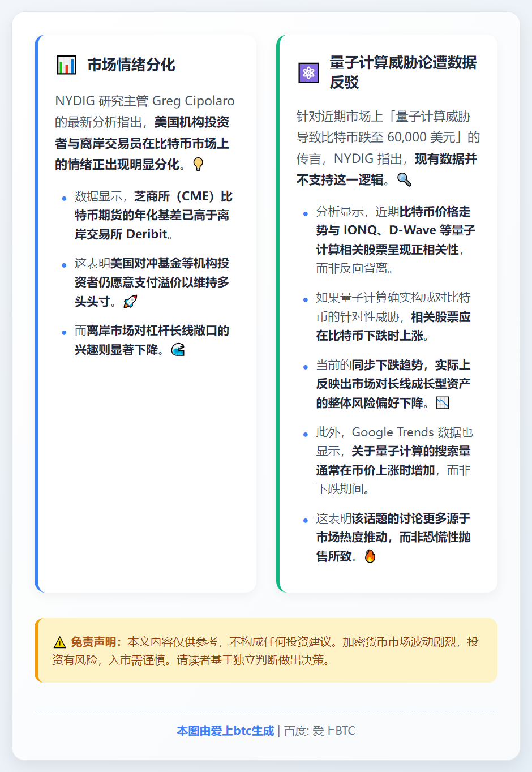Screen dimensions: 532x772
Task: Click the heading 量子计算威胁论遭数据反驳
Action: point(404,72)
